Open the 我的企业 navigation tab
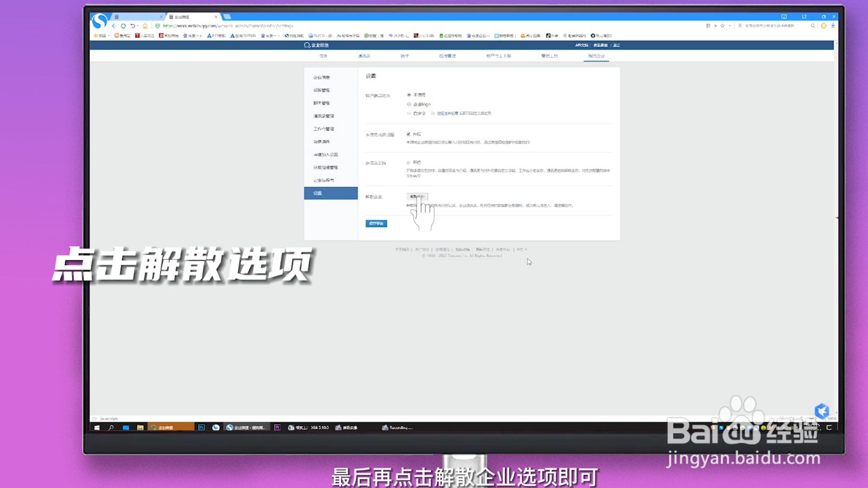The width and height of the screenshot is (868, 488). [x=596, y=56]
